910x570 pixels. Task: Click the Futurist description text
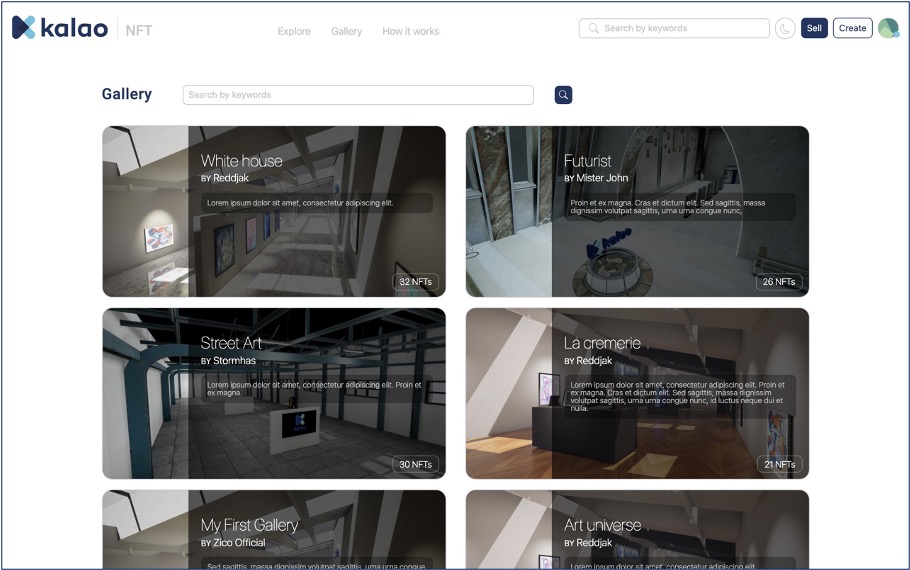(x=667, y=207)
